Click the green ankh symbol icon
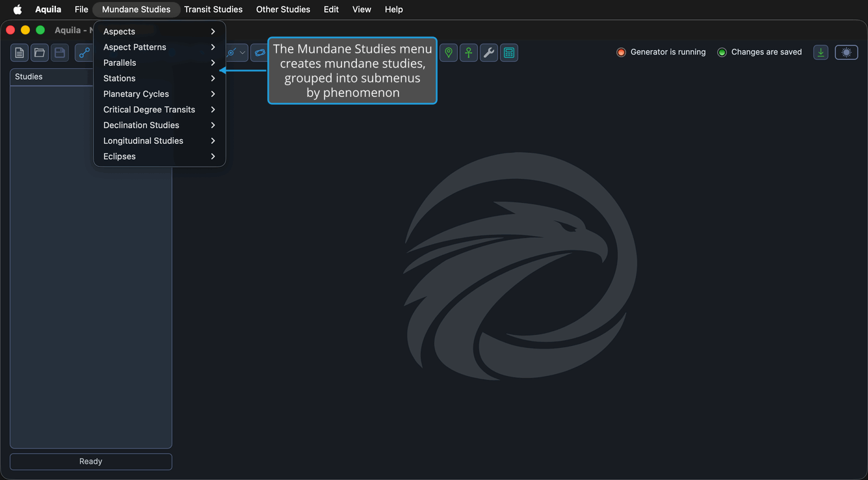This screenshot has height=480, width=868. pyautogui.click(x=469, y=53)
